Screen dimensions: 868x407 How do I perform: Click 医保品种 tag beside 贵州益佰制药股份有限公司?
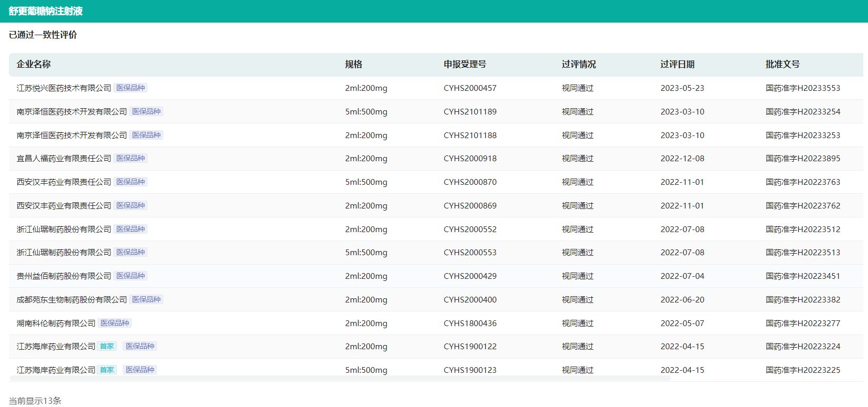[130, 276]
